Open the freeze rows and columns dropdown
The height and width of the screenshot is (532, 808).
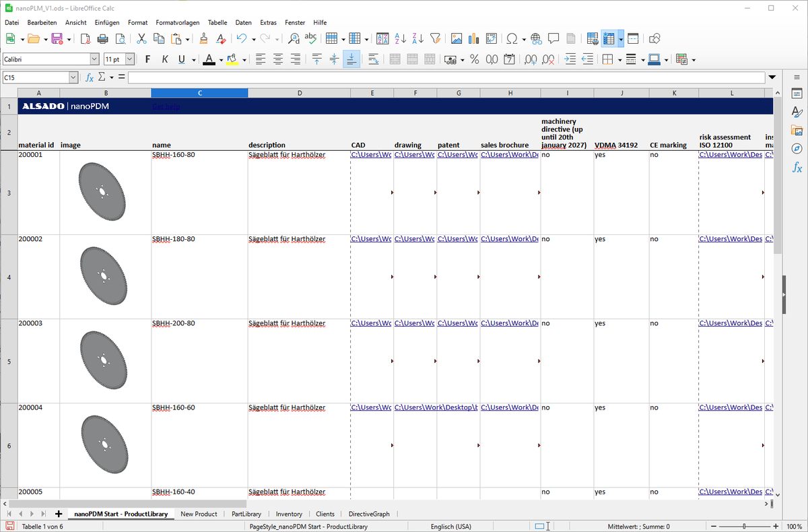(x=621, y=39)
